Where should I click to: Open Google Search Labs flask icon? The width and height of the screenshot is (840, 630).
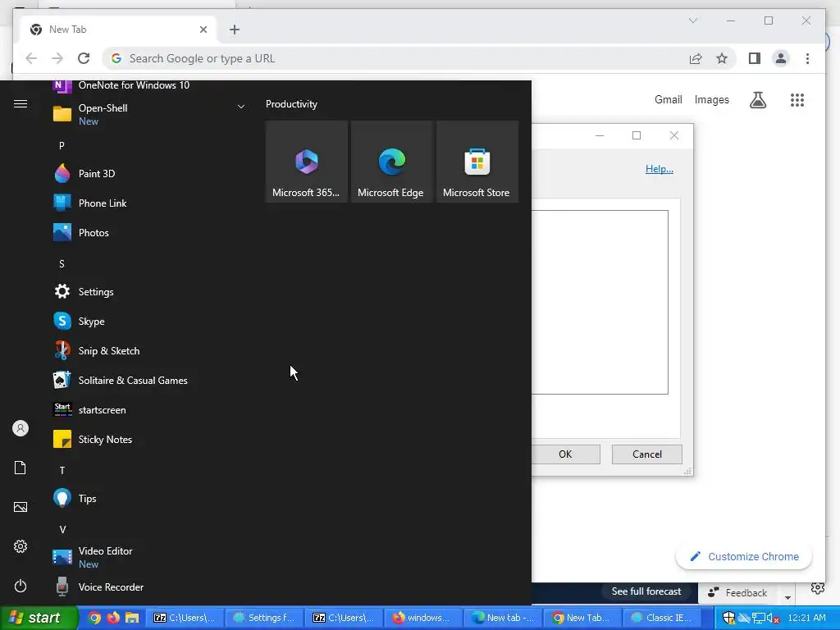pos(757,100)
